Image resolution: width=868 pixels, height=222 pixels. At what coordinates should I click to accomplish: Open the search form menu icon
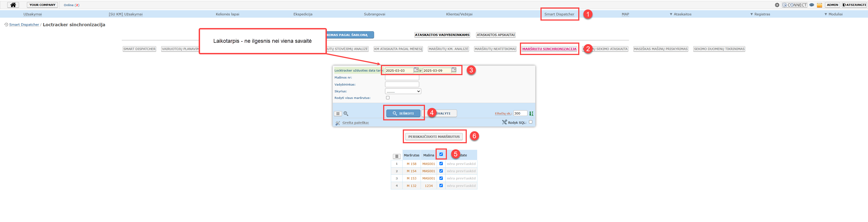pyautogui.click(x=338, y=114)
